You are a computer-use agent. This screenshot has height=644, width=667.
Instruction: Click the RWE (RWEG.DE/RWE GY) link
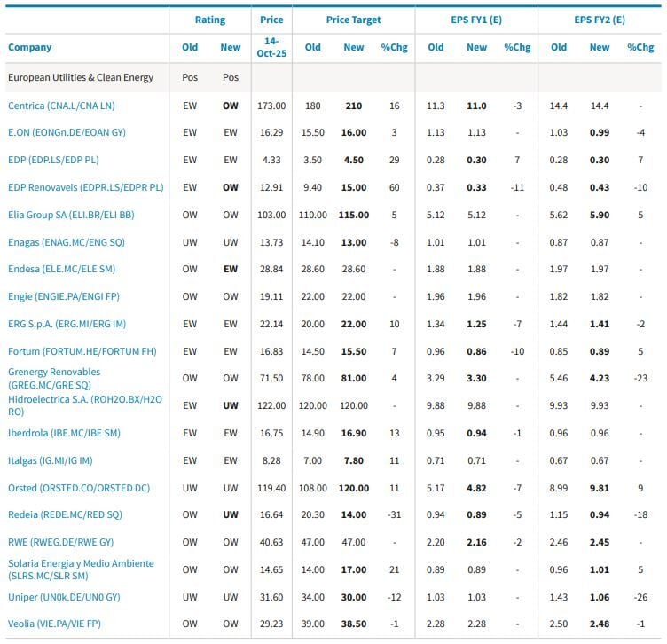tap(61, 542)
